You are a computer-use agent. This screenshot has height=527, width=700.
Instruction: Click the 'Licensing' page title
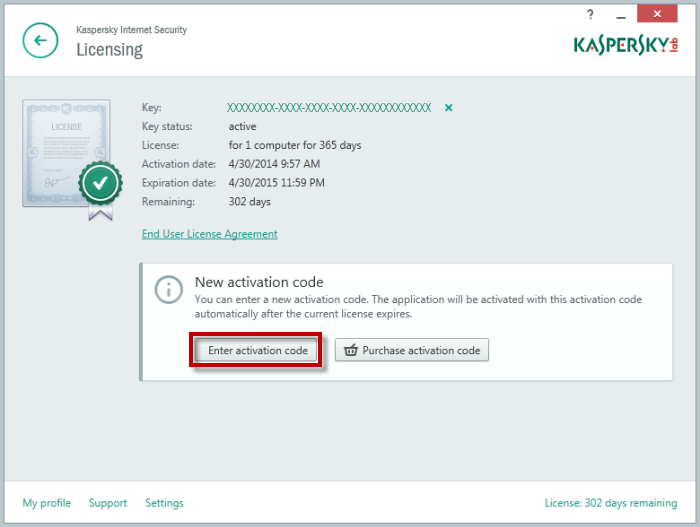tap(109, 50)
